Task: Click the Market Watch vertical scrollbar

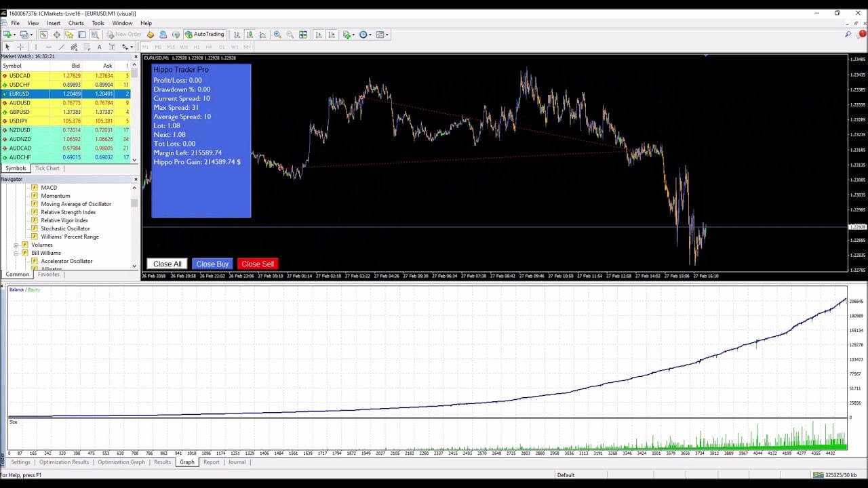Action: coord(134,112)
